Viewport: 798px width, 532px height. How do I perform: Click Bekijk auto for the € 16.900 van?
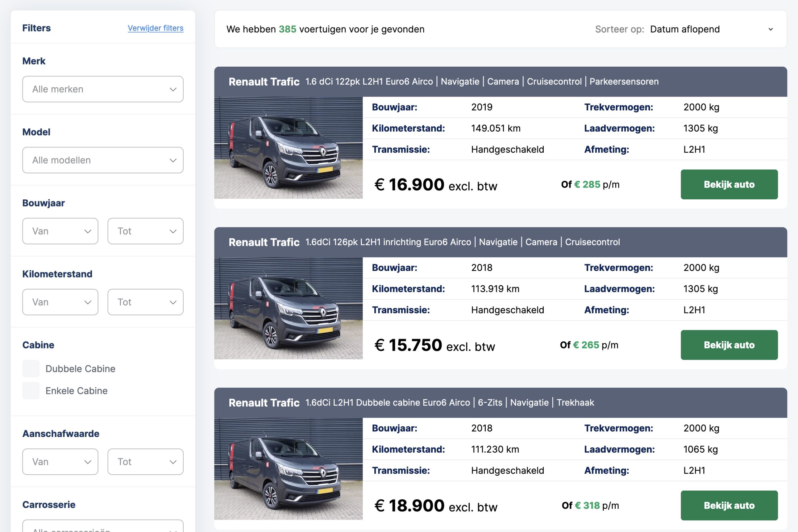pyautogui.click(x=729, y=185)
